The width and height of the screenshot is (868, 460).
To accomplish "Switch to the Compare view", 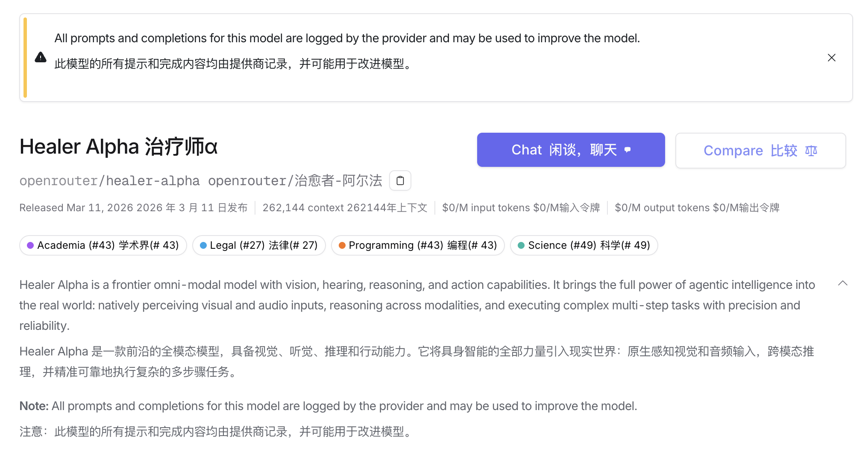I will (760, 151).
